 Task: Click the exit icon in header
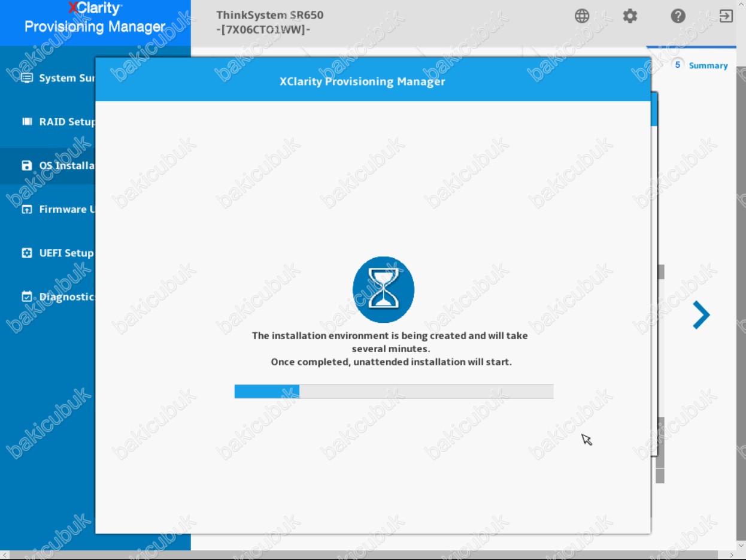(x=726, y=16)
